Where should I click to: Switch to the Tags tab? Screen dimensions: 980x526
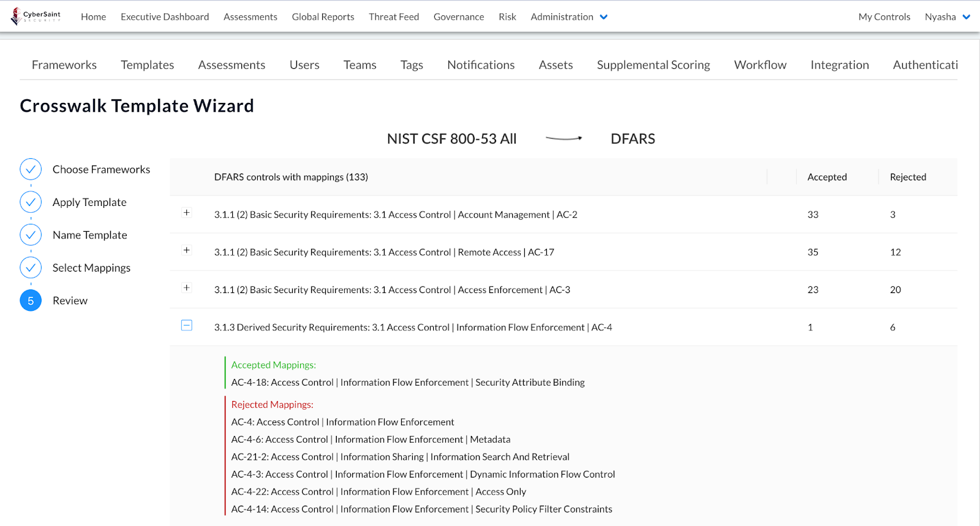[412, 64]
